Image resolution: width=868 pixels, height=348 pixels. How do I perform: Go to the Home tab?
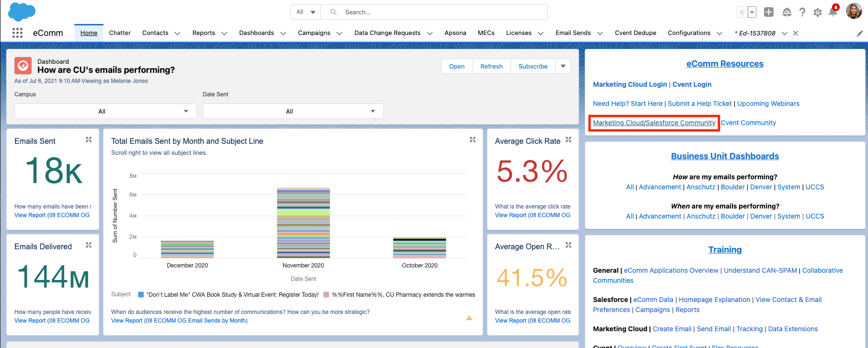pos(89,33)
